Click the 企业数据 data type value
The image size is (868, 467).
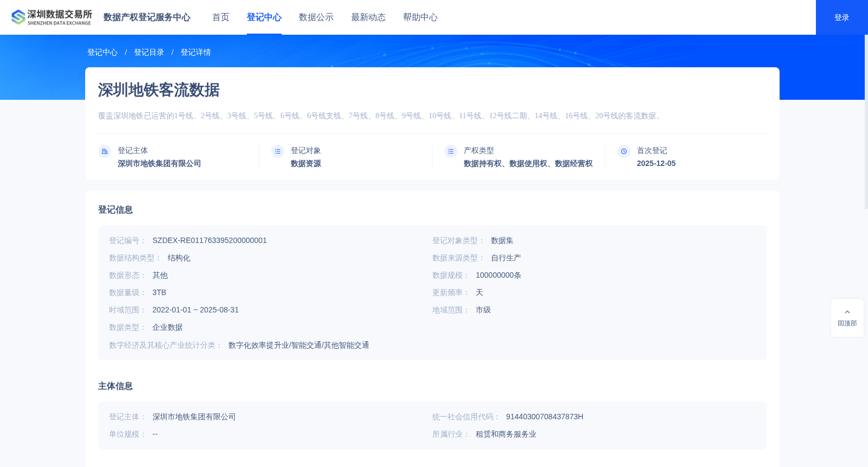tap(168, 327)
